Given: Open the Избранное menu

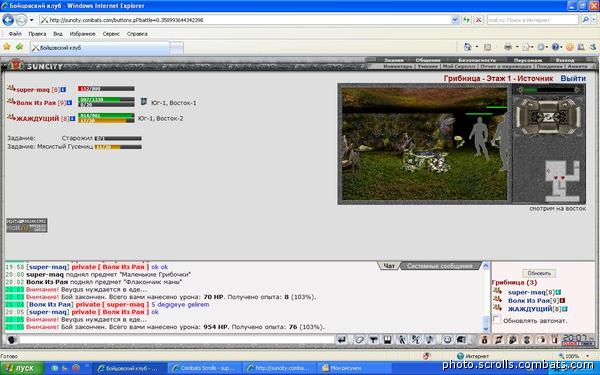Looking at the screenshot, I should click(x=82, y=34).
